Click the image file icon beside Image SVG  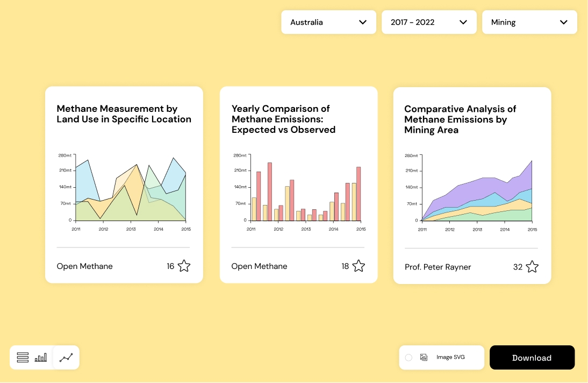(x=424, y=357)
